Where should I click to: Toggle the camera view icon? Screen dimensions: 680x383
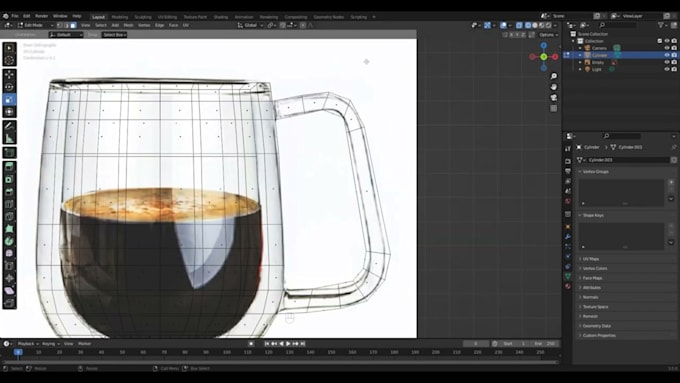[554, 98]
